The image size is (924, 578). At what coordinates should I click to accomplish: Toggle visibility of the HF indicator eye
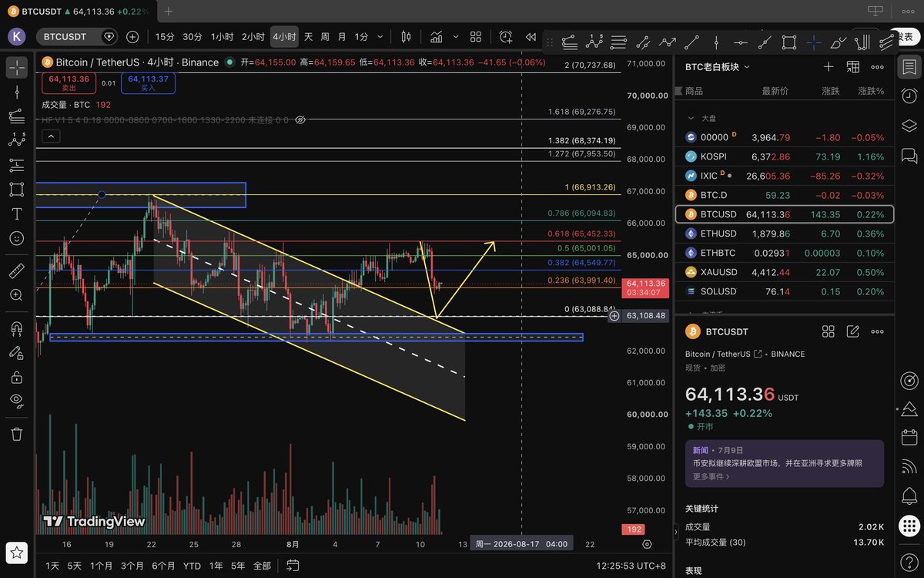click(300, 120)
